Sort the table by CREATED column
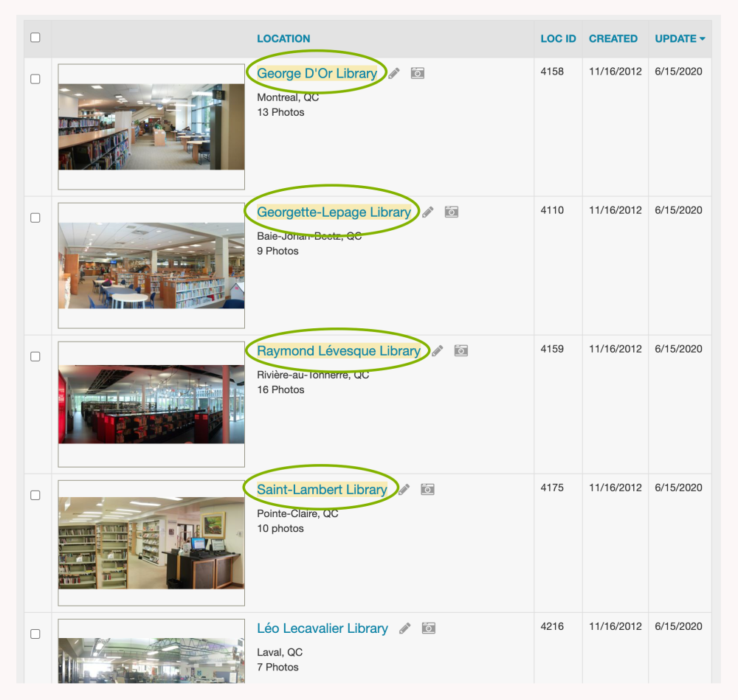This screenshot has height=700, width=738. (613, 38)
